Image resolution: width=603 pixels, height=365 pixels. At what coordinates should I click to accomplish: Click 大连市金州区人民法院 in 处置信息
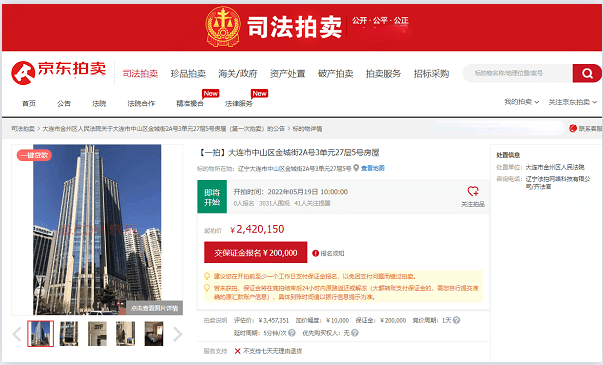[x=555, y=167]
